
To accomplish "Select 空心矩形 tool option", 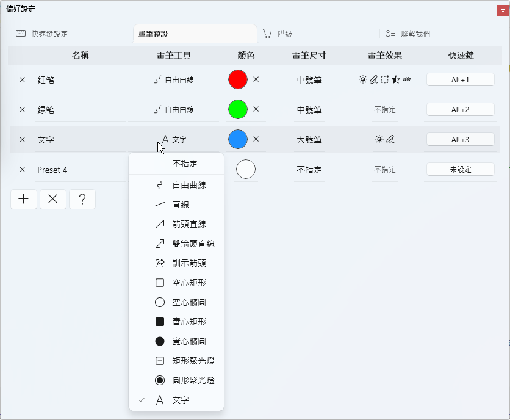I will click(x=176, y=283).
